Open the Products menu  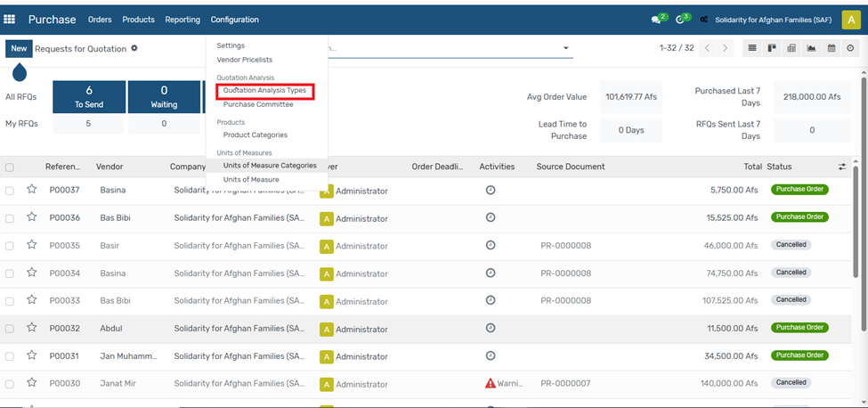138,20
